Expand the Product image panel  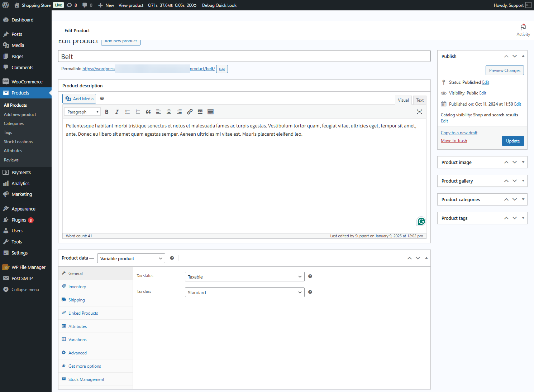click(523, 162)
